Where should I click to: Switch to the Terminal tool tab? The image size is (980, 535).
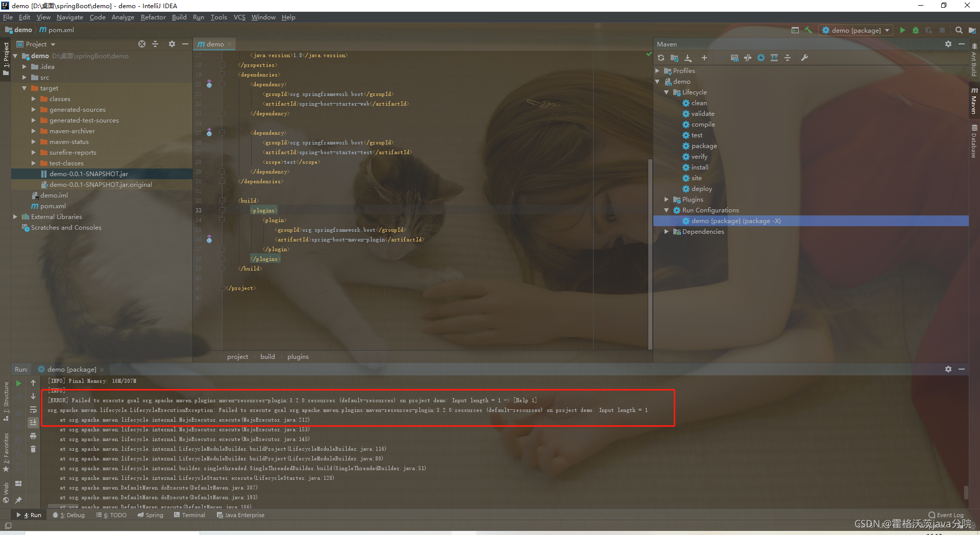coord(189,515)
